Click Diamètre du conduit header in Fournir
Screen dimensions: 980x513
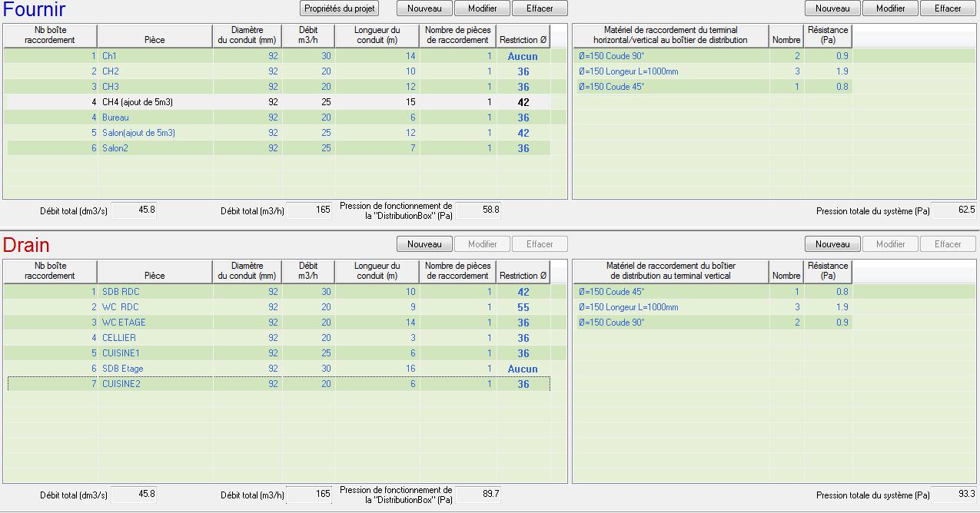coord(247,35)
